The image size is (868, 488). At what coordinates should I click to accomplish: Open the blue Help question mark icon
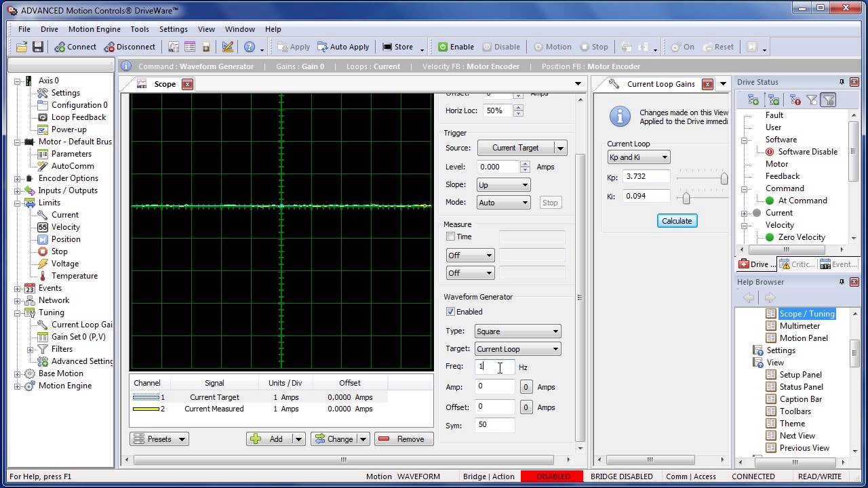[250, 47]
